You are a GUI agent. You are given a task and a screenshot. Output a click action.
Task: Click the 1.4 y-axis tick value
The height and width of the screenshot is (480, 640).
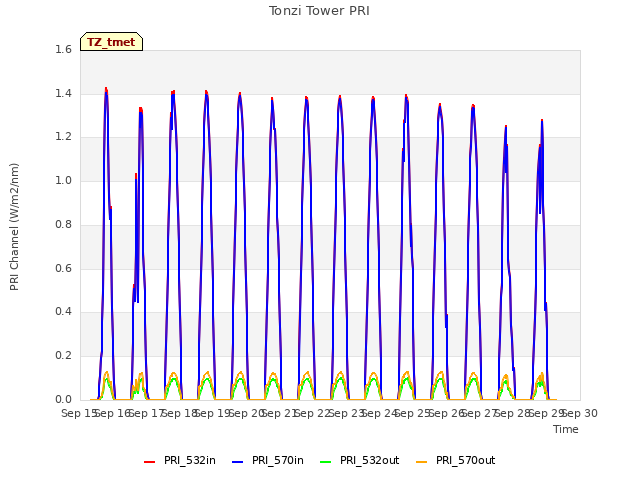point(63,93)
